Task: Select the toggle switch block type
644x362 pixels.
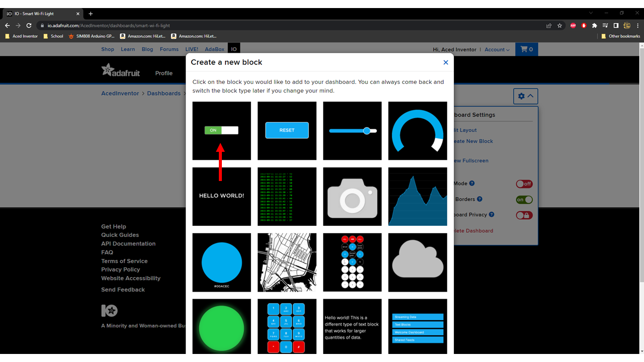Action: 221,131
